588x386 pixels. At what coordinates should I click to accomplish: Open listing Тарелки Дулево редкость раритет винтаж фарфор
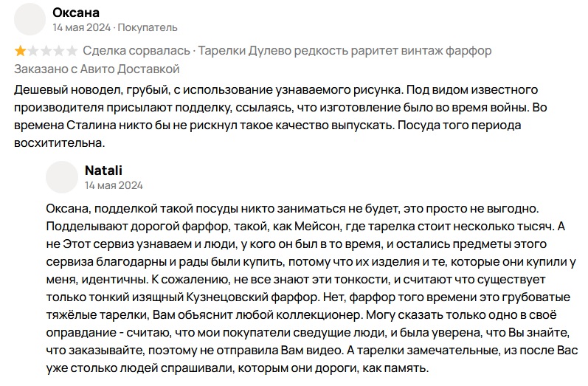tap(345, 51)
